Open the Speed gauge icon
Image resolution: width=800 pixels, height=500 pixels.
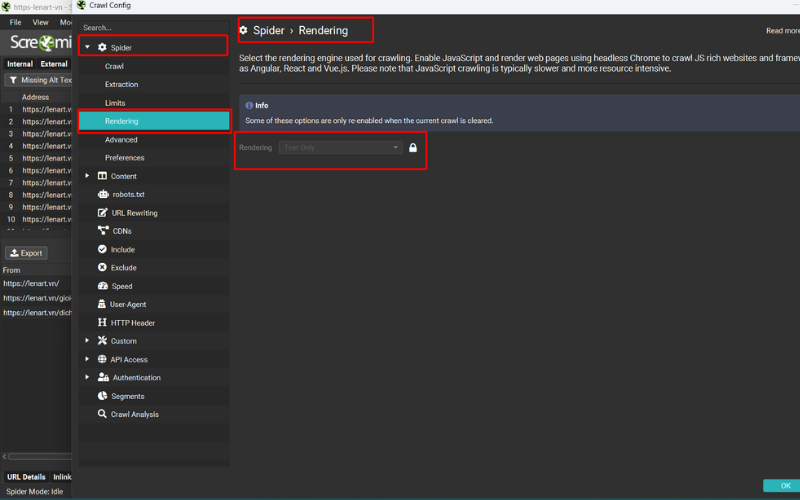102,286
